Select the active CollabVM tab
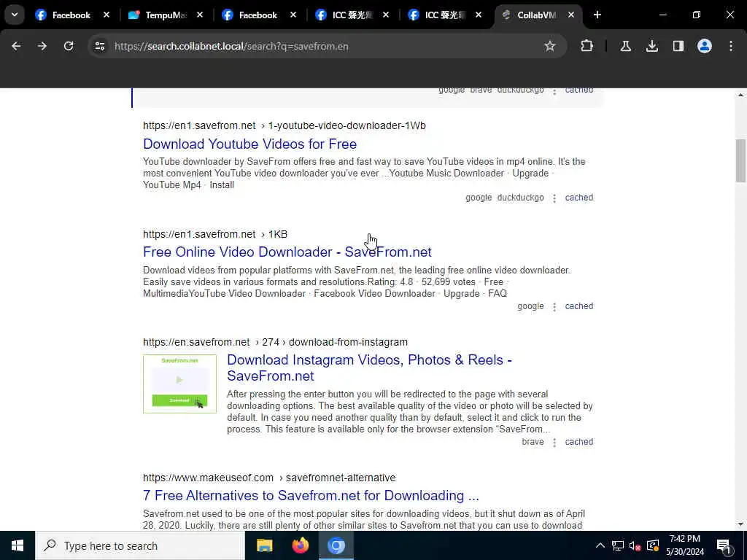Viewport: 747px width, 560px height. click(536, 15)
